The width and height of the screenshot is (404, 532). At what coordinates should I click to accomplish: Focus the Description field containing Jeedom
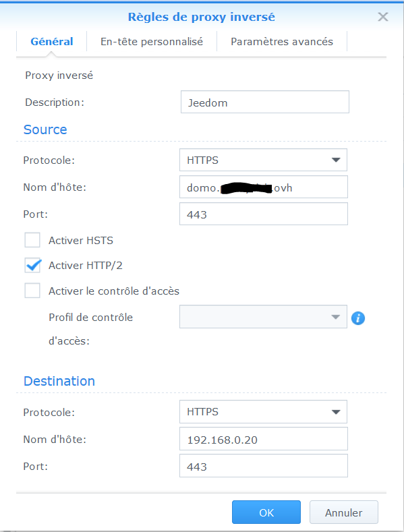click(265, 102)
